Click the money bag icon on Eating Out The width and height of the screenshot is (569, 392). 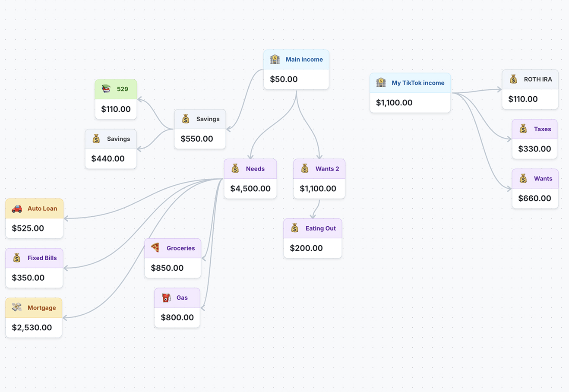295,228
